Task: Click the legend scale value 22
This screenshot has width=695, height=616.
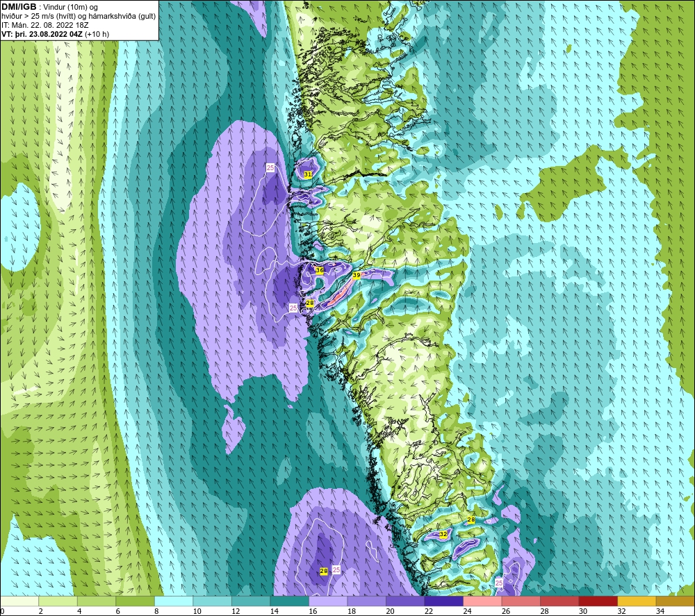Action: pos(428,612)
